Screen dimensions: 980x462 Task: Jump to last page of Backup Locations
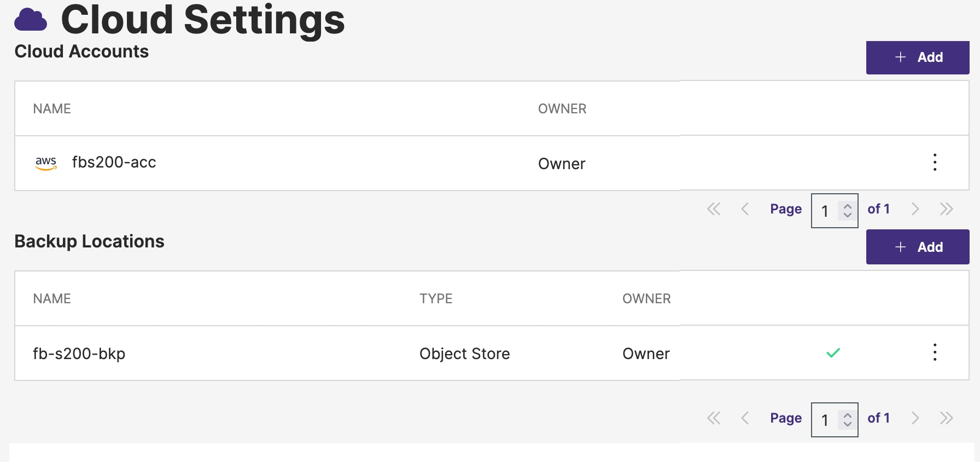[946, 418]
